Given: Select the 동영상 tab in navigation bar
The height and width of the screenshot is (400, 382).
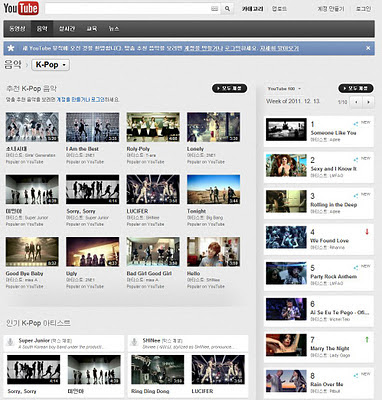Looking at the screenshot, I should pyautogui.click(x=17, y=29).
